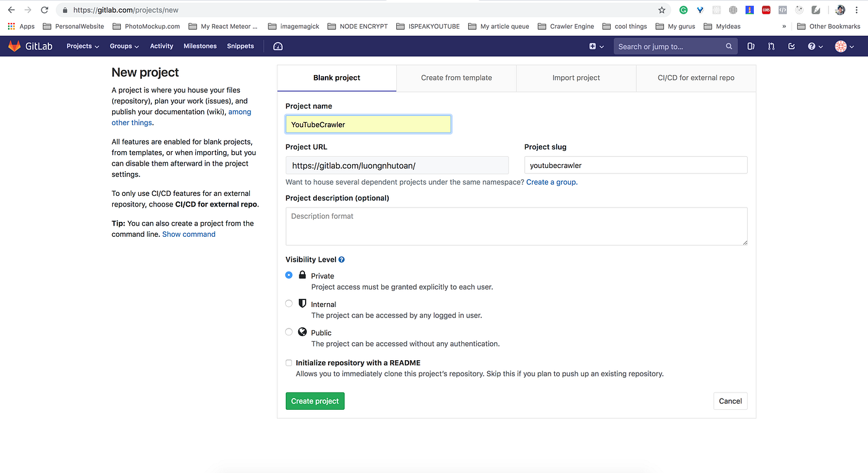Screen dimensions: 868x473
Task: Open the Visibility Level help icon
Action: [x=341, y=259]
